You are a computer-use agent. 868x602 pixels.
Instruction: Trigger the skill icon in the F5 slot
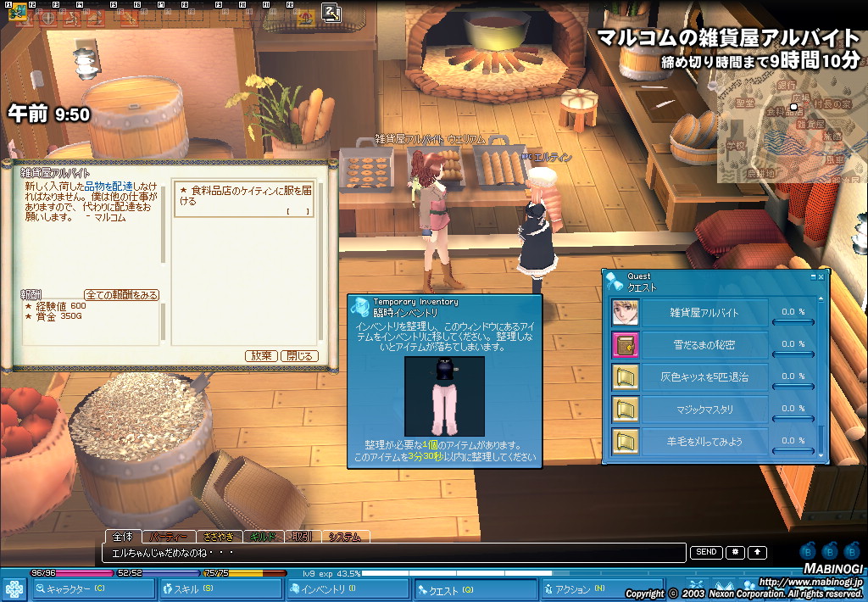pyautogui.click(x=131, y=18)
